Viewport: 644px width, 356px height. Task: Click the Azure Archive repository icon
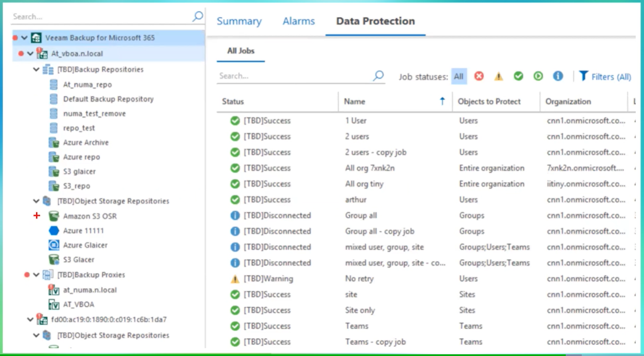coord(54,142)
